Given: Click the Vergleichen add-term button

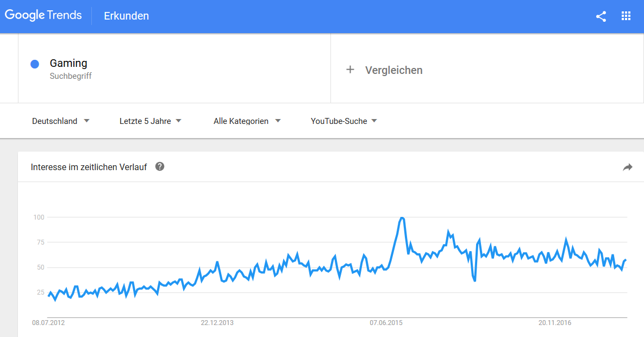Looking at the screenshot, I should tap(393, 70).
